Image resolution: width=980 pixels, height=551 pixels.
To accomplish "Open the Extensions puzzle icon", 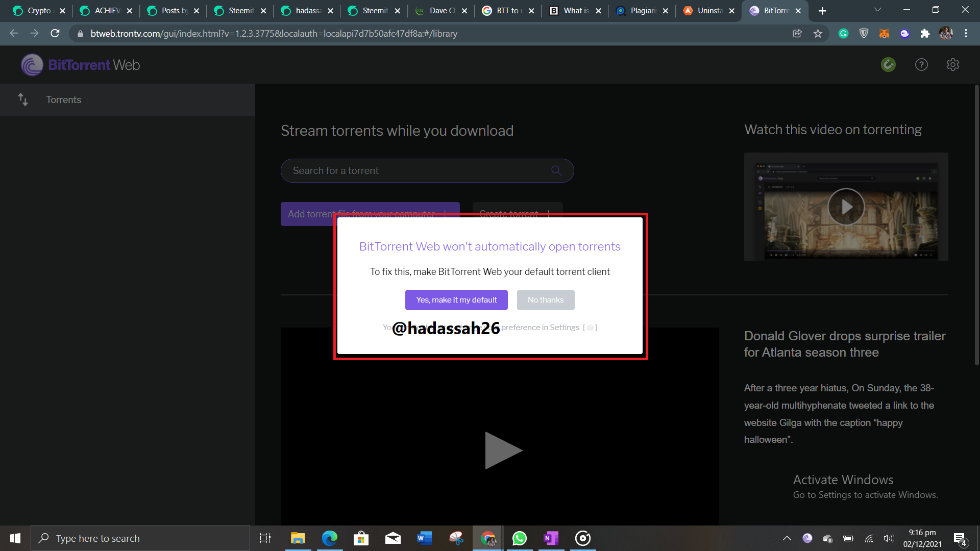I will click(x=925, y=34).
